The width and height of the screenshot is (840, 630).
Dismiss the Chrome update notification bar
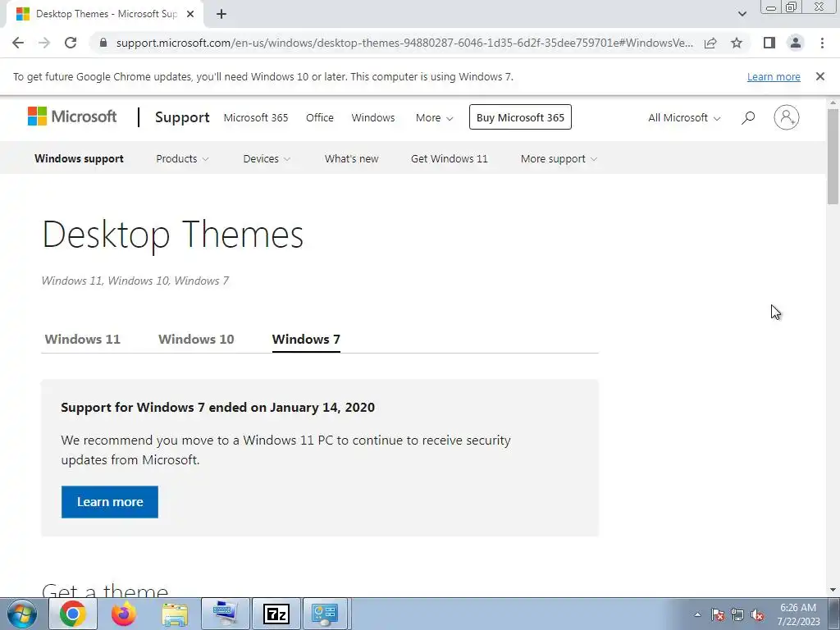pos(819,76)
